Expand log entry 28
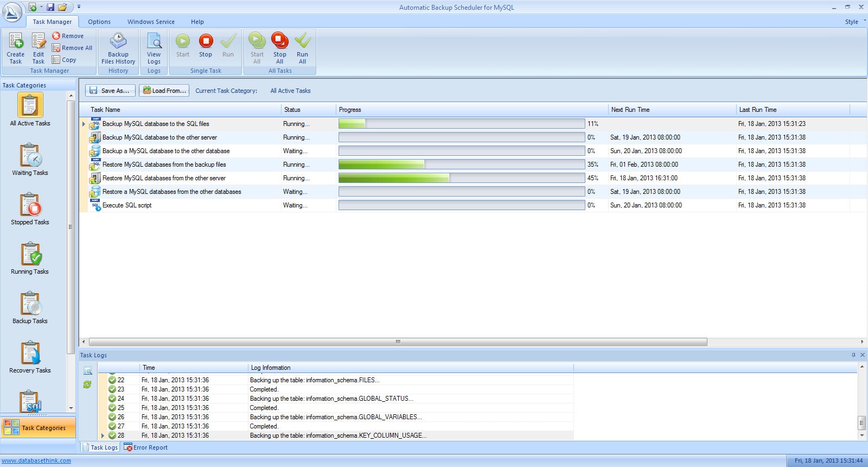 tap(103, 436)
